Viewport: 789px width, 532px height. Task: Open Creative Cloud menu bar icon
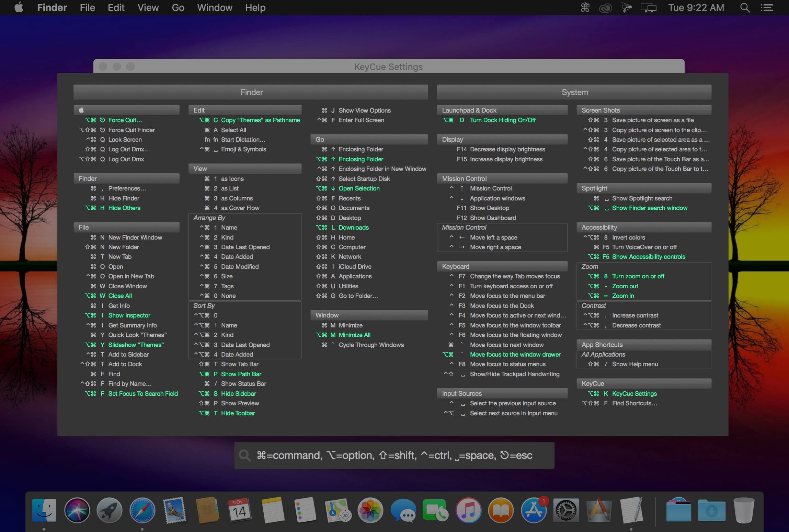[x=605, y=8]
